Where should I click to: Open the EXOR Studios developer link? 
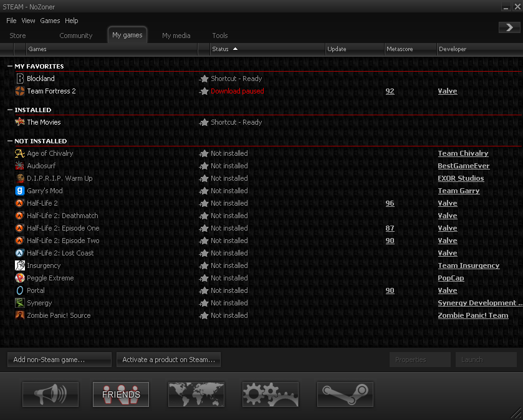click(461, 178)
